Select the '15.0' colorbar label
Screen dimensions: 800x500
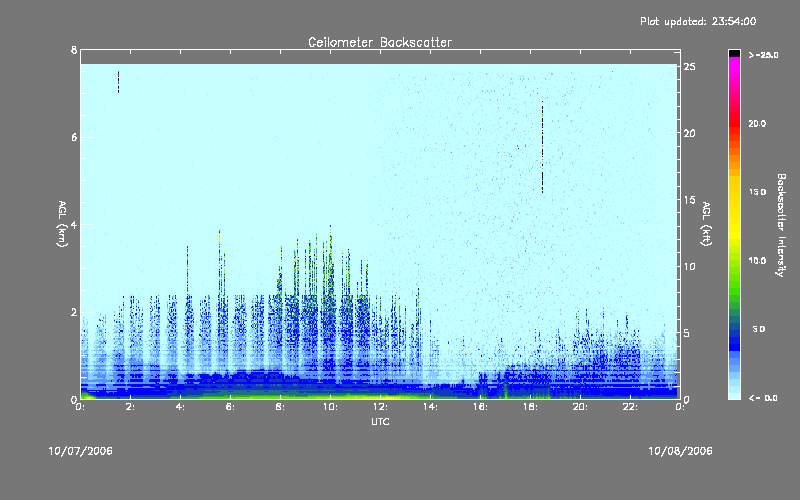click(x=757, y=192)
